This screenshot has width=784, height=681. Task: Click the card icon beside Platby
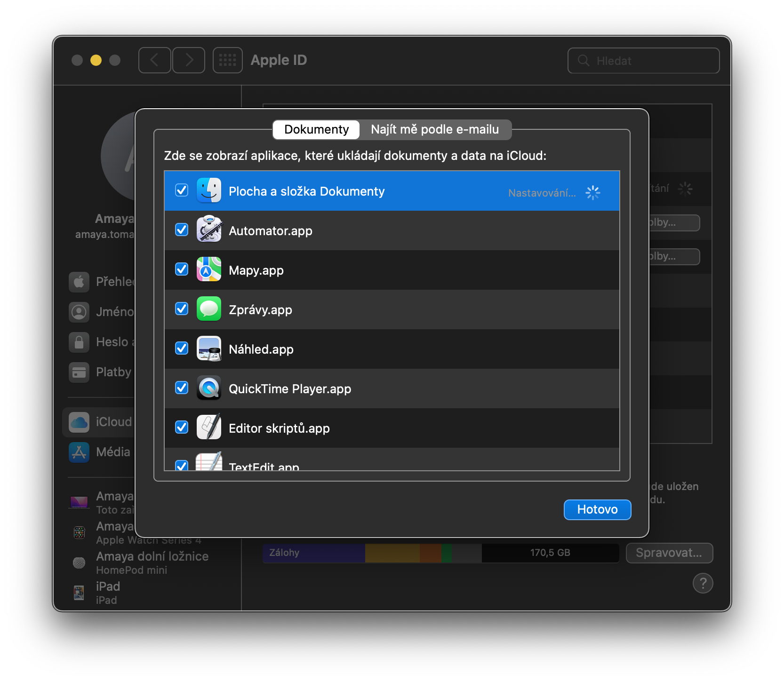79,372
